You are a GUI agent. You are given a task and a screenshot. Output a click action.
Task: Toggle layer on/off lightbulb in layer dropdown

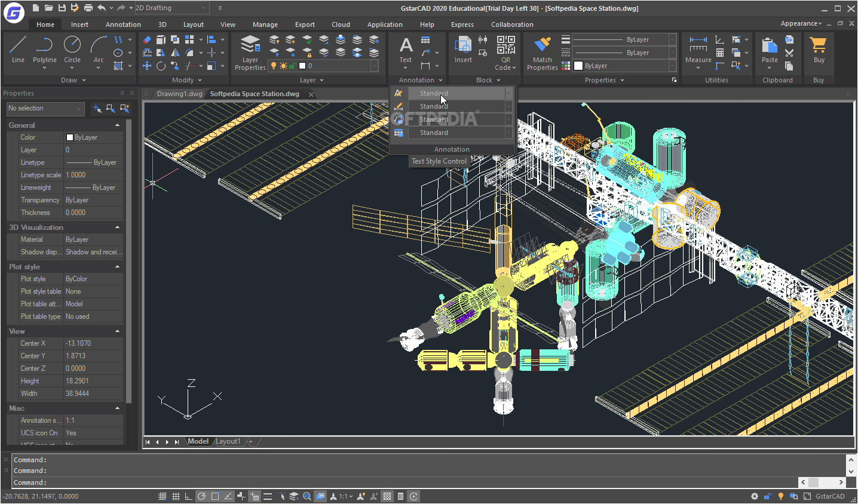pos(274,66)
